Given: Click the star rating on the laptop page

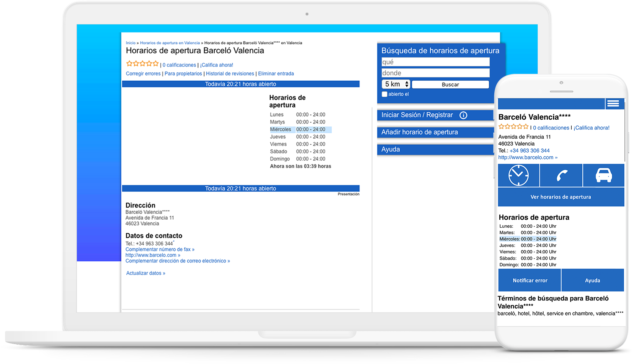Looking at the screenshot, I should [142, 64].
